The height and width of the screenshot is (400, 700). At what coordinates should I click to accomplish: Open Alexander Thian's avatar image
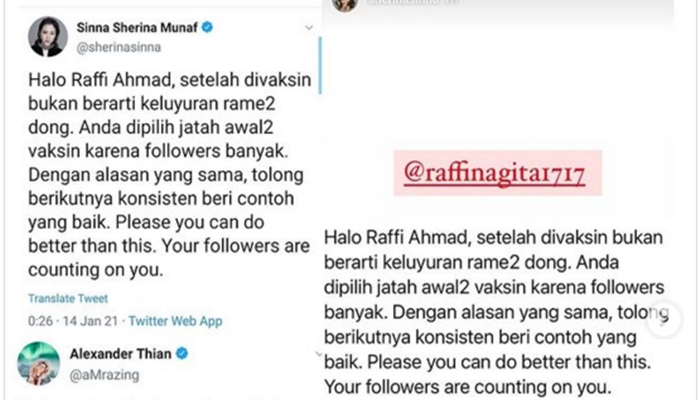coord(38,363)
